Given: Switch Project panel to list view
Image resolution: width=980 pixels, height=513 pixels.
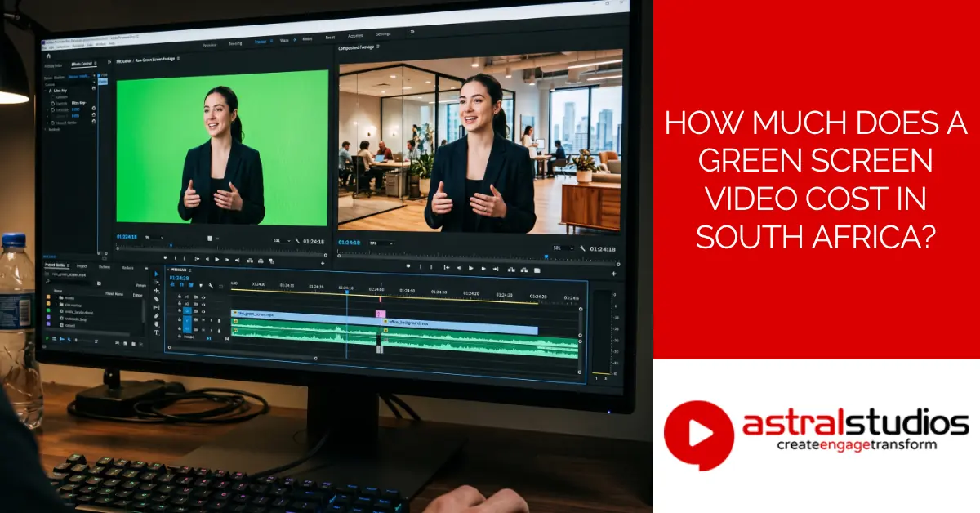Looking at the screenshot, I should 55,339.
